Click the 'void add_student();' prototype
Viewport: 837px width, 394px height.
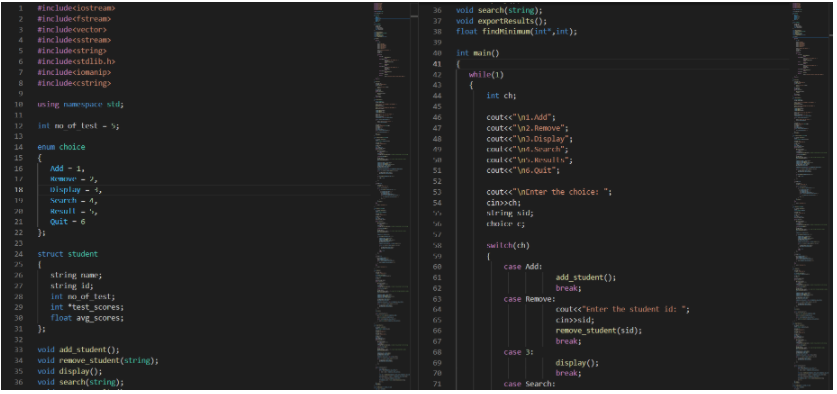pyautogui.click(x=78, y=350)
